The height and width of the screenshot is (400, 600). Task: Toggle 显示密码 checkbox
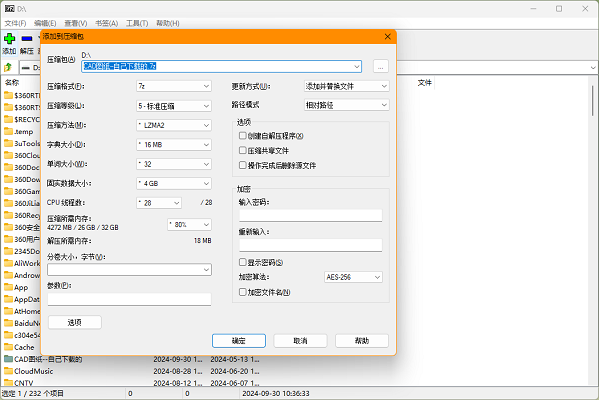click(243, 262)
